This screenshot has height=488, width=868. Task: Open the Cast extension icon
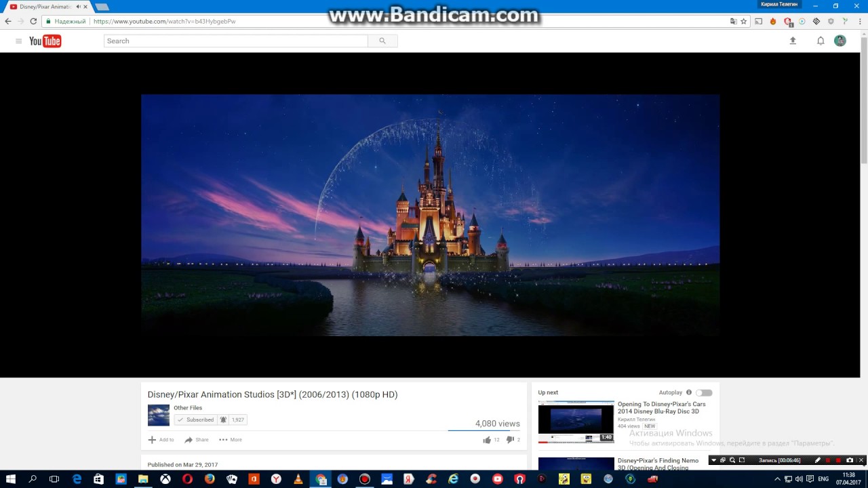(x=759, y=21)
